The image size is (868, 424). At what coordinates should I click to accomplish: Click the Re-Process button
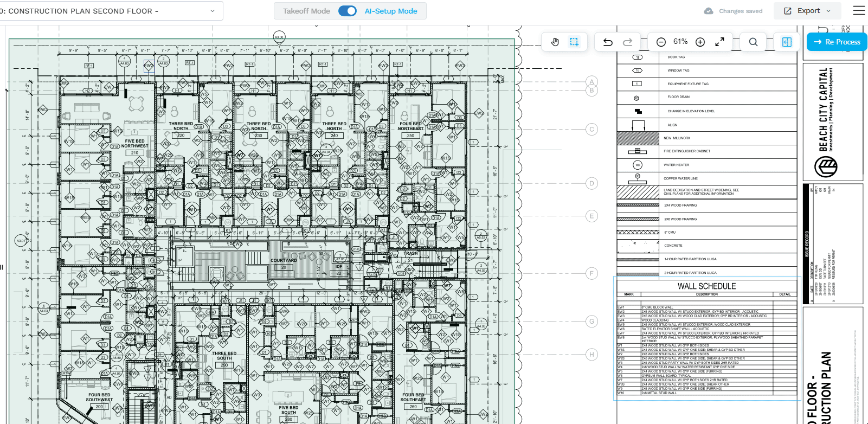(x=837, y=42)
